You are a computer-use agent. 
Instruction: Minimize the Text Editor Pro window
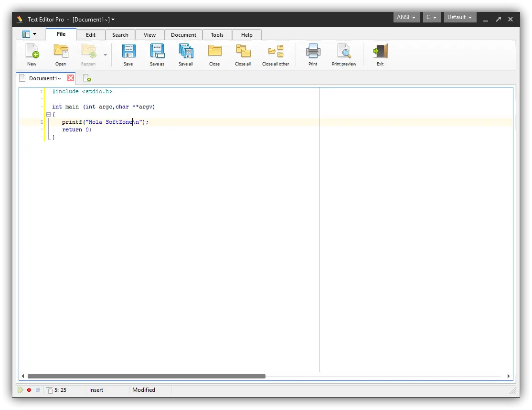(486, 20)
